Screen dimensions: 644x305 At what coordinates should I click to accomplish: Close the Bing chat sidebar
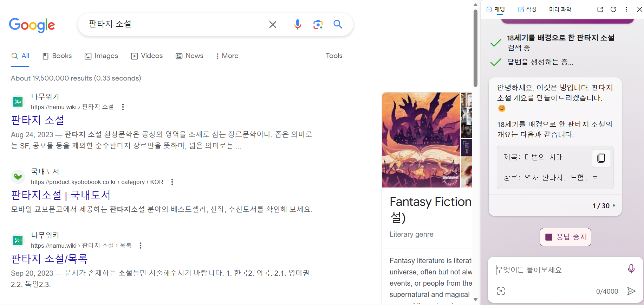[639, 9]
